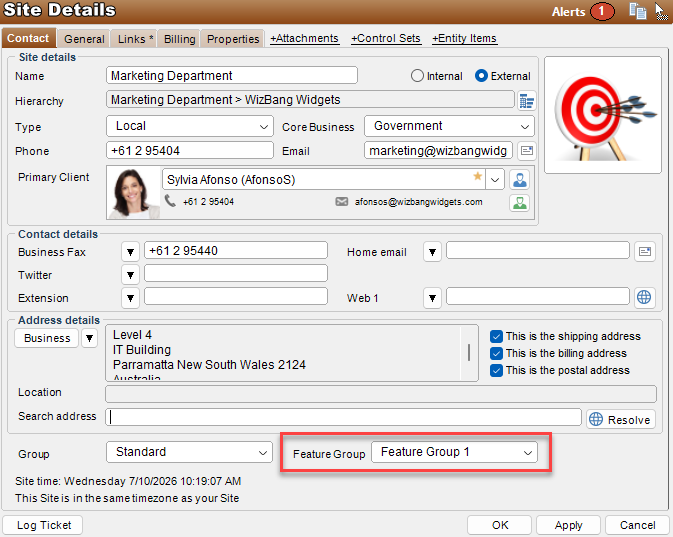Open the Twitter field type dropdown arrow
This screenshot has width=673, height=537.
pos(130,275)
